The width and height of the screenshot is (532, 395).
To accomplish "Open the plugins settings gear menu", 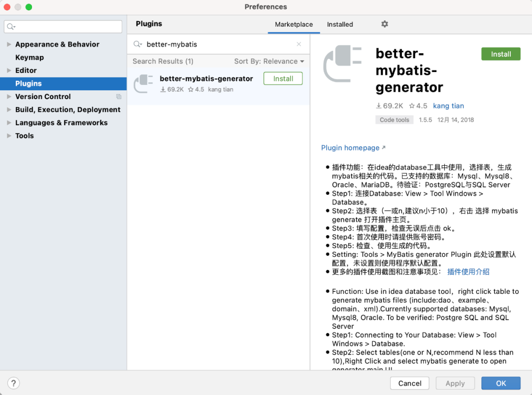I will 384,24.
